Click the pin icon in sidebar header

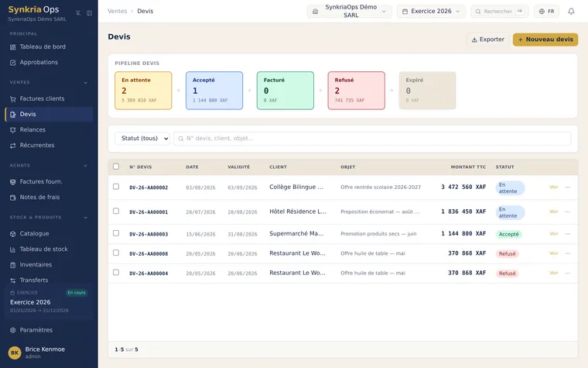78,12
